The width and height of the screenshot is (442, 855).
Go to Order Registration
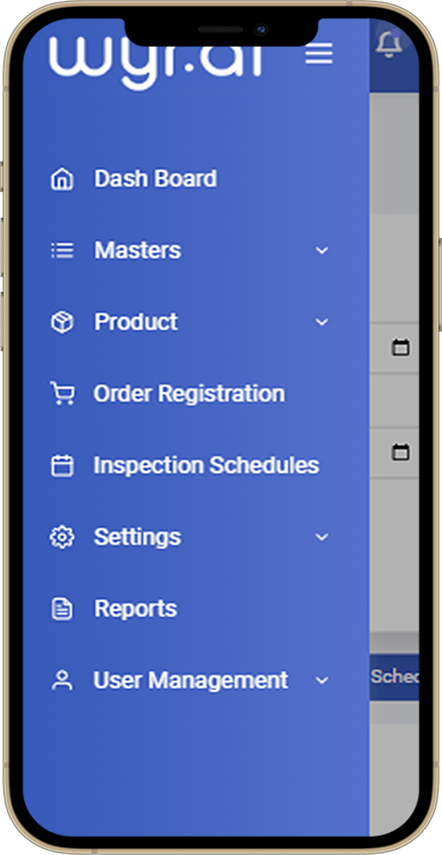[x=189, y=394]
